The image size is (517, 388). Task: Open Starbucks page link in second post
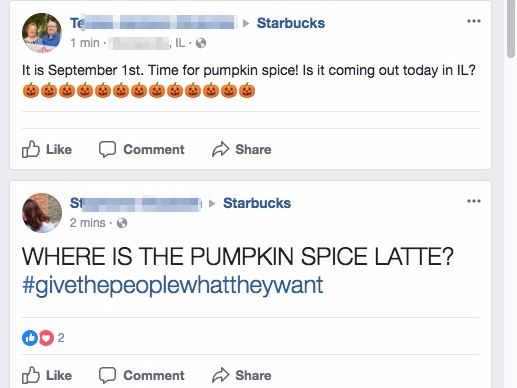tap(257, 203)
